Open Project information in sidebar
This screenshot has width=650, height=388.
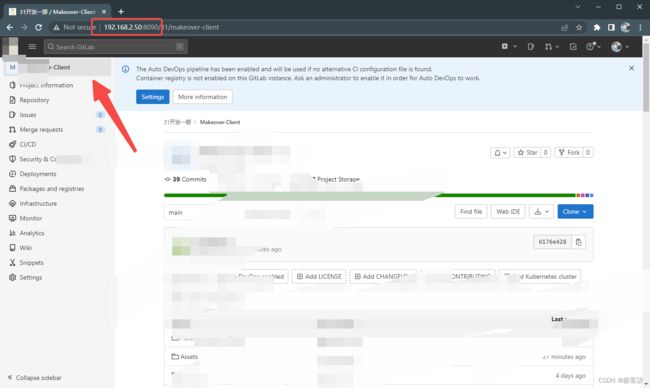click(x=46, y=85)
